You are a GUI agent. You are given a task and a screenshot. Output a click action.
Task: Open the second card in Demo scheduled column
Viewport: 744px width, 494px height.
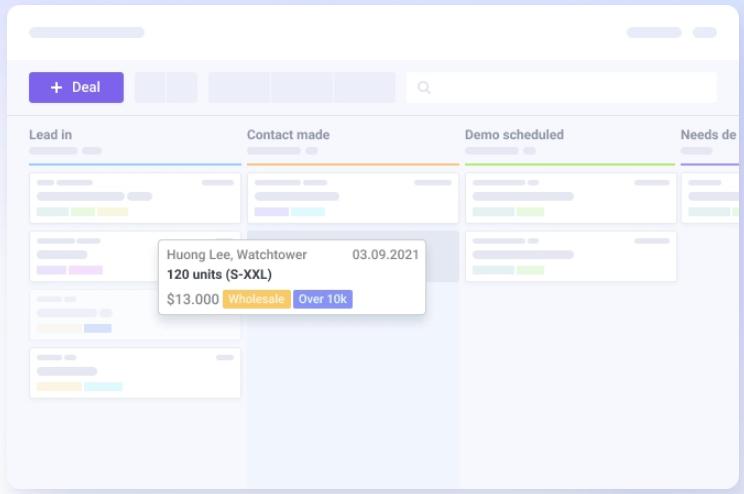click(x=570, y=256)
